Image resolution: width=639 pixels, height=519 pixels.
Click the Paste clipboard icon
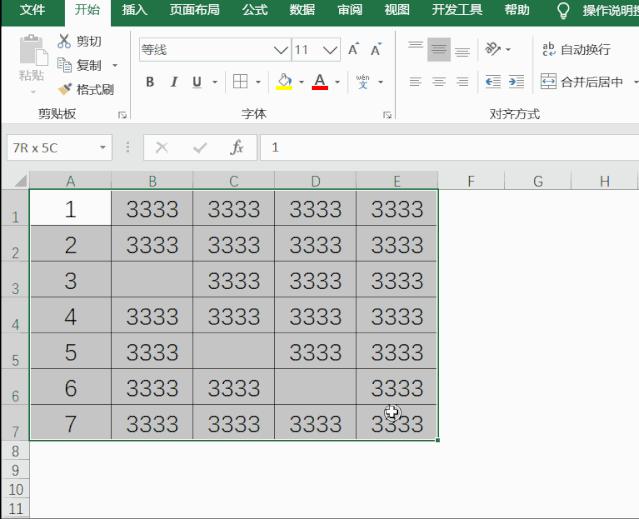coord(33,49)
